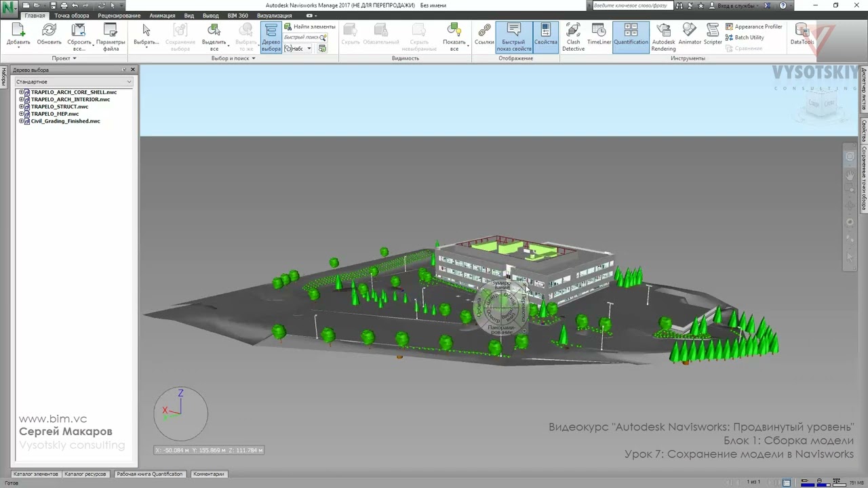Click the manage sets icon beside Набор dropdown
The width and height of the screenshot is (868, 488).
[x=323, y=49]
